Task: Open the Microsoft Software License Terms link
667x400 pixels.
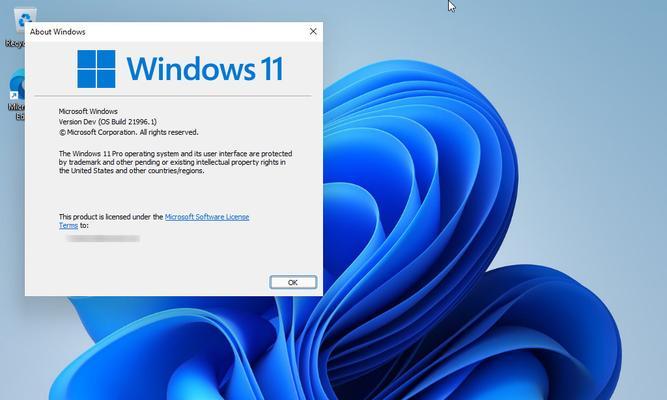Action: click(207, 217)
